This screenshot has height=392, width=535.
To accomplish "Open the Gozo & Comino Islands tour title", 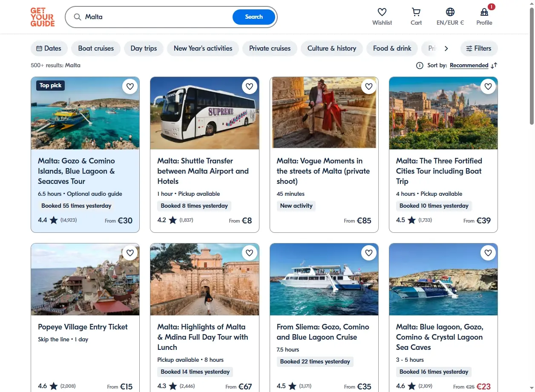I will click(77, 171).
